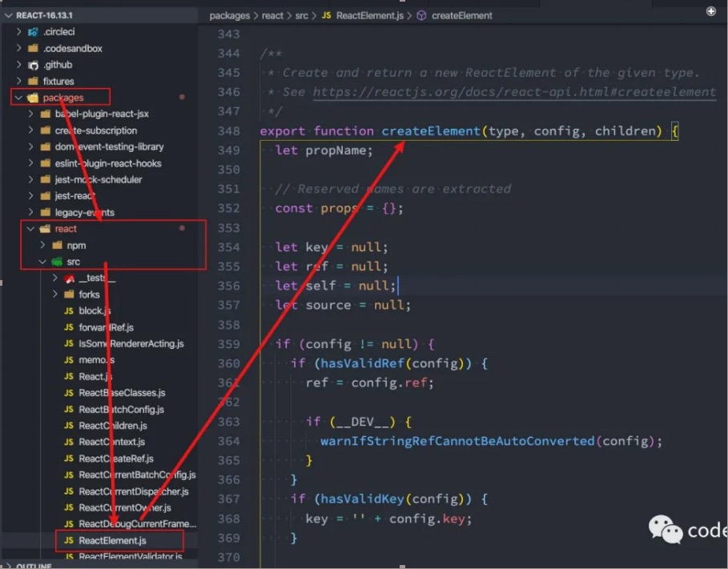This screenshot has width=728, height=569.
Task: Expand the OUTLINE panel section
Action: [x=8, y=566]
